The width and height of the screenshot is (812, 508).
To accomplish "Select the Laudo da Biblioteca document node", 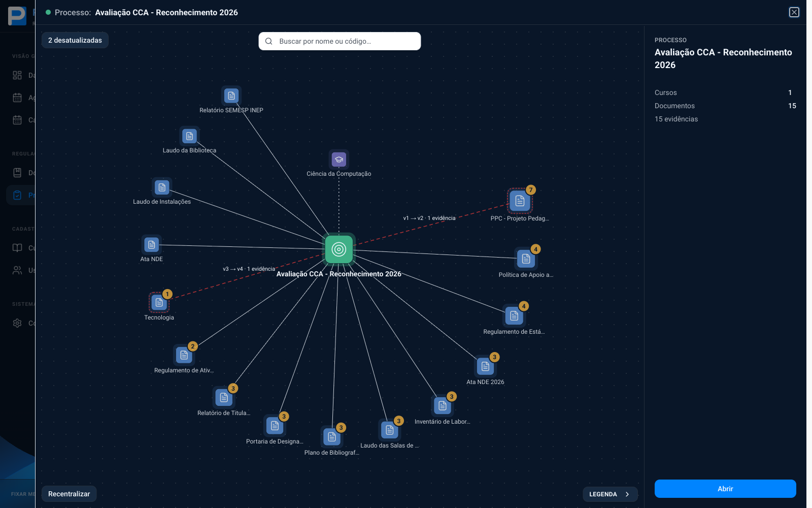I will [189, 136].
